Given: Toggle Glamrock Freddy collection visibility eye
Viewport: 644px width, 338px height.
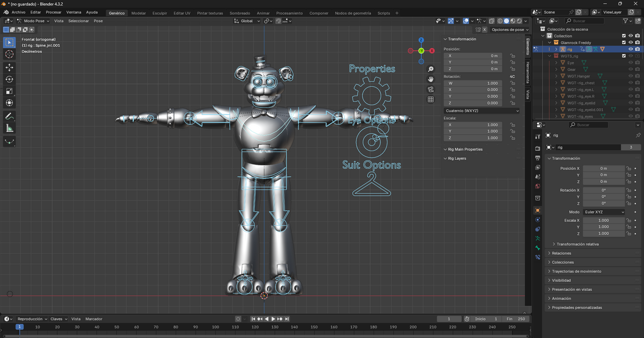Looking at the screenshot, I should tap(631, 42).
